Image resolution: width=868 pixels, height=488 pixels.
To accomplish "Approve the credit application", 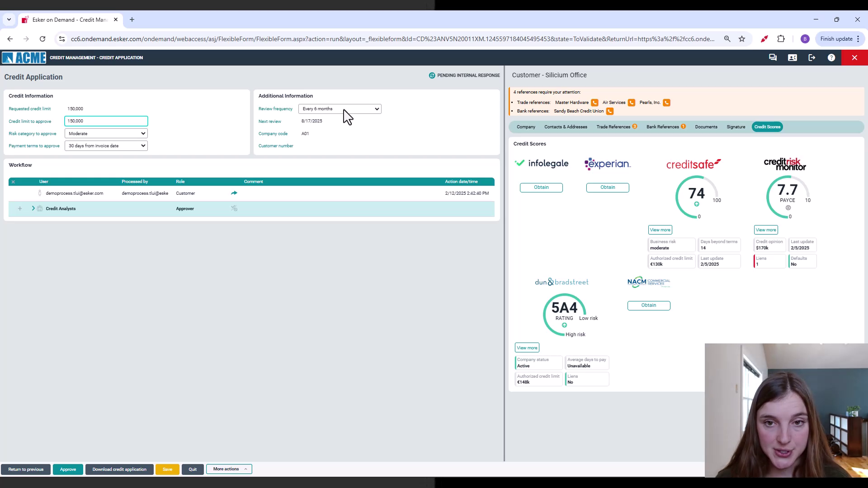I will [68, 469].
